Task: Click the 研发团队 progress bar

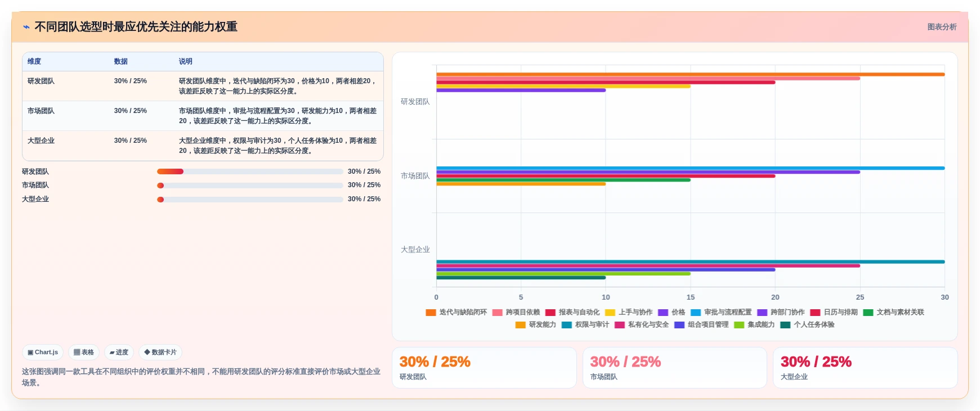Action: [x=250, y=171]
